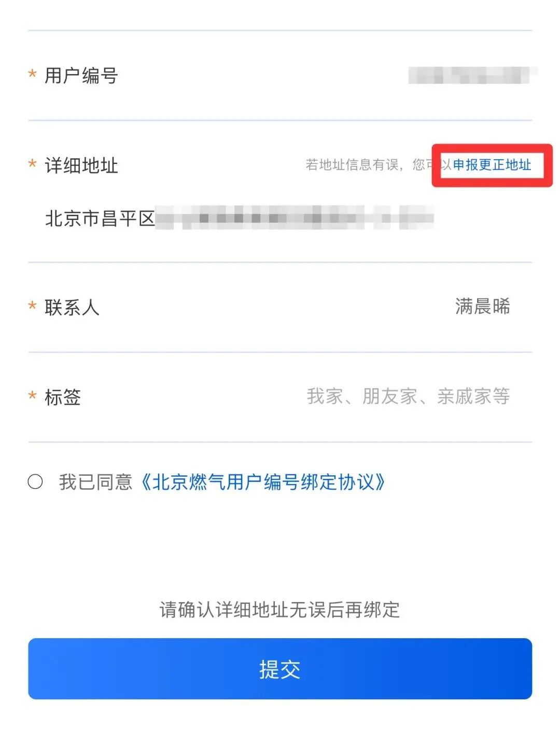Open the 北京燃气用户编号绑定协议 agreement link
Viewport: 560px width, 745px height.
[263, 482]
